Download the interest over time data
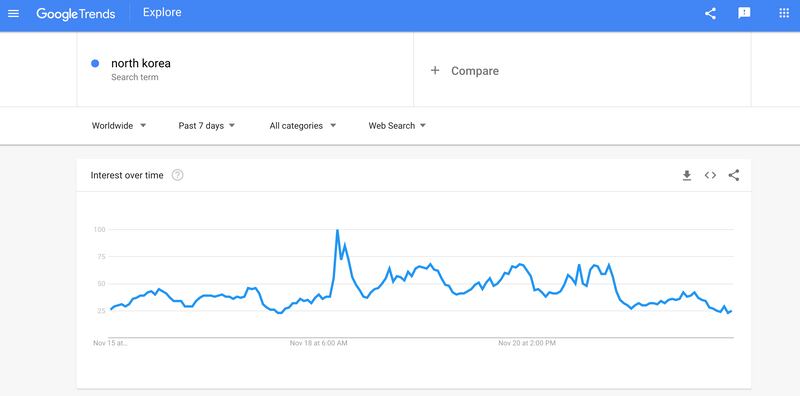The image size is (800, 396). pos(687,176)
